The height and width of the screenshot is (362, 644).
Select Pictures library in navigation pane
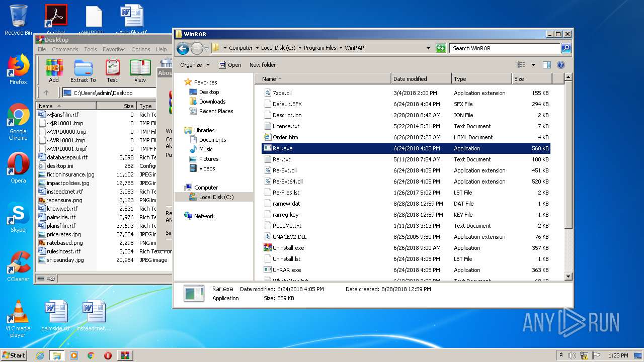(208, 159)
